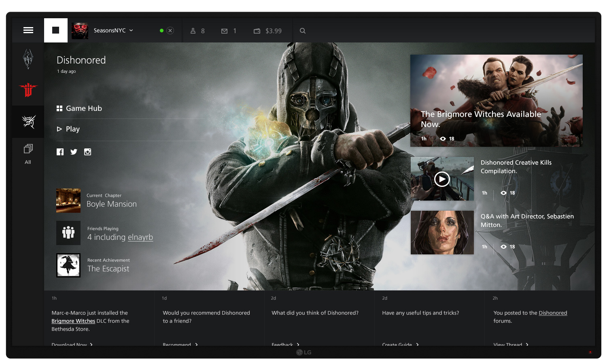Open the Game Hub
607x364 pixels.
pyautogui.click(x=79, y=108)
